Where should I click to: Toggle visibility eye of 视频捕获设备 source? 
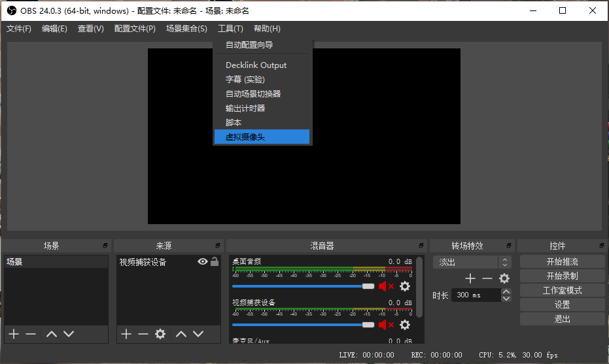[x=202, y=261]
